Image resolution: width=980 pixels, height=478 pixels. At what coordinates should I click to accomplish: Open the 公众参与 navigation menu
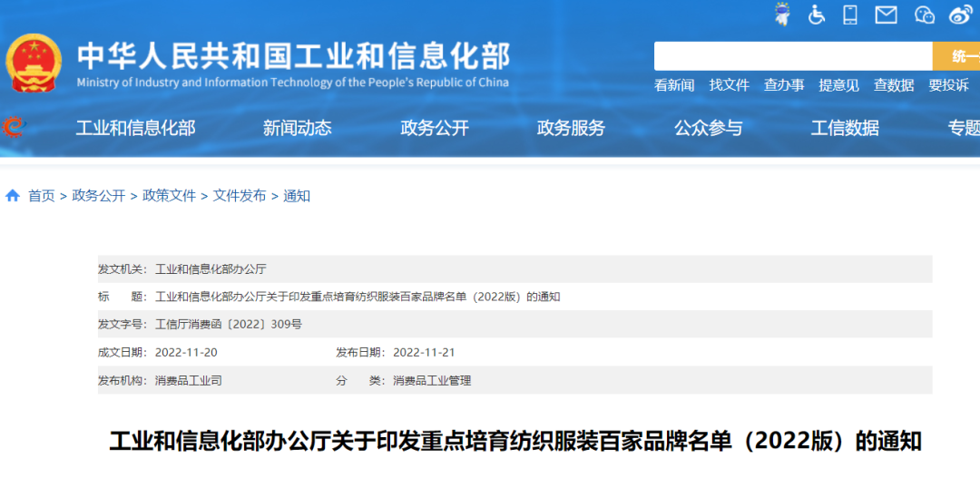(708, 128)
